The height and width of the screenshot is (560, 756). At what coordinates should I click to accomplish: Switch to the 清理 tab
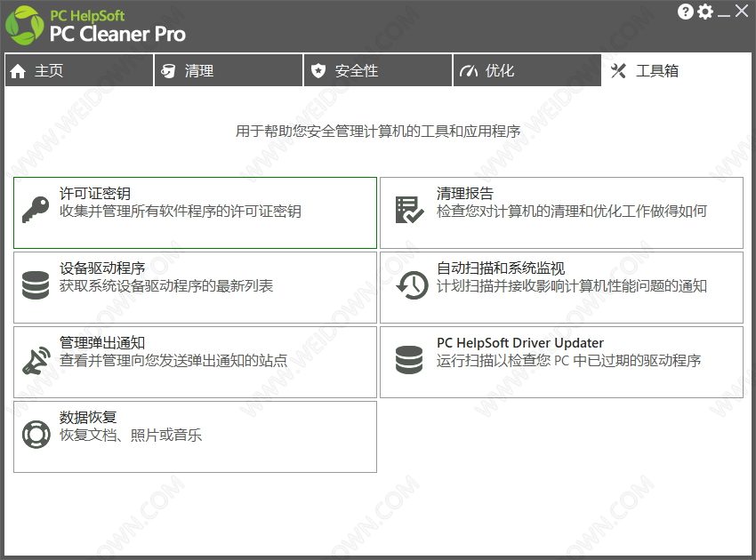click(229, 70)
